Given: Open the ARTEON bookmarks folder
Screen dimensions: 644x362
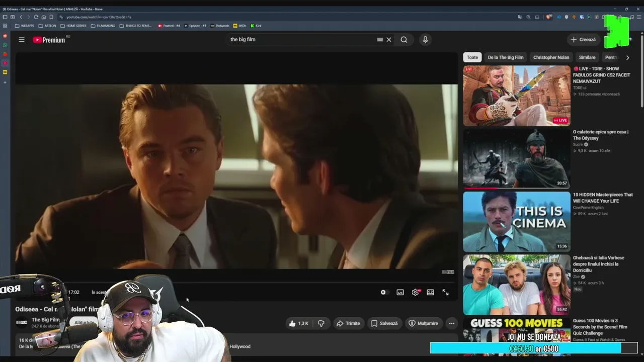Looking at the screenshot, I should pos(47,26).
